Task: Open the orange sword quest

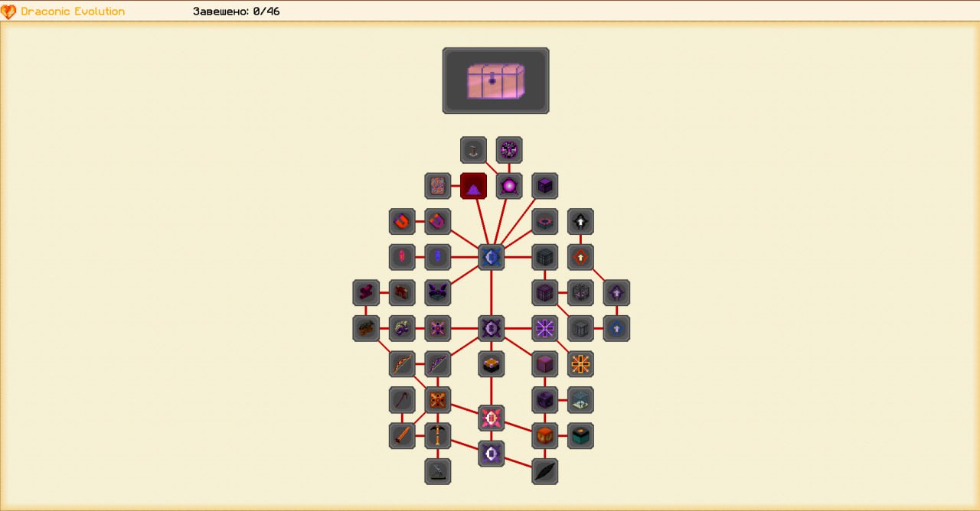Action: click(402, 435)
